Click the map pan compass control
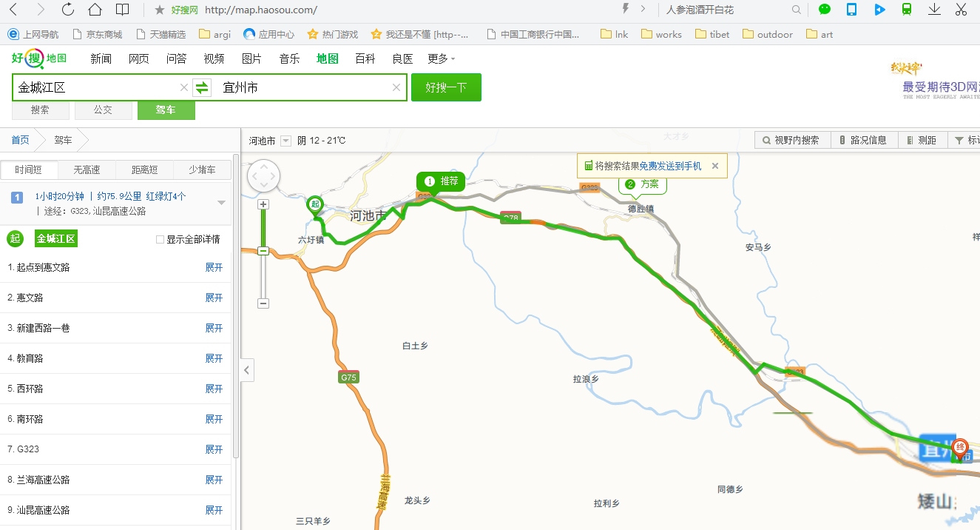The height and width of the screenshot is (530, 980). pyautogui.click(x=263, y=176)
